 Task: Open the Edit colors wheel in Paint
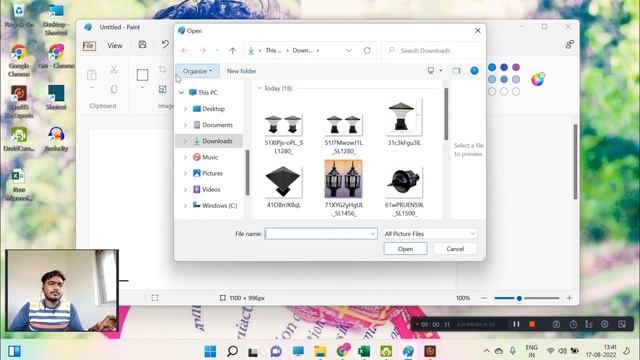tap(538, 79)
